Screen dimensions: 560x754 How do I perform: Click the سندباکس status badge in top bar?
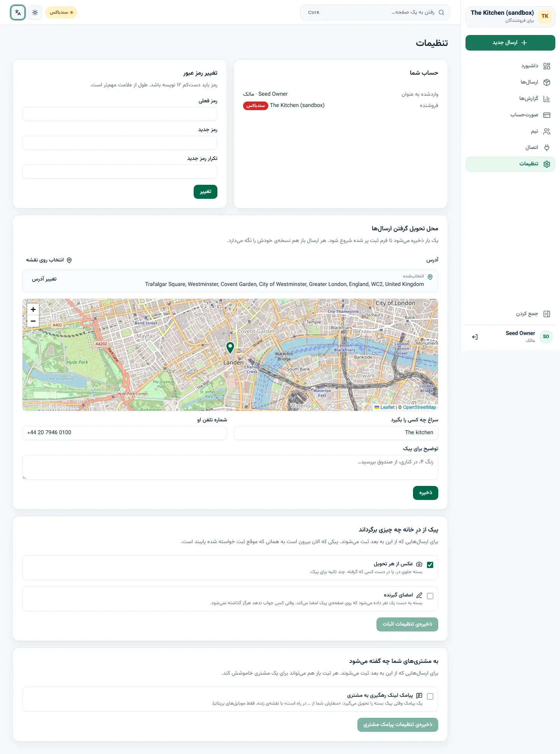61,12
